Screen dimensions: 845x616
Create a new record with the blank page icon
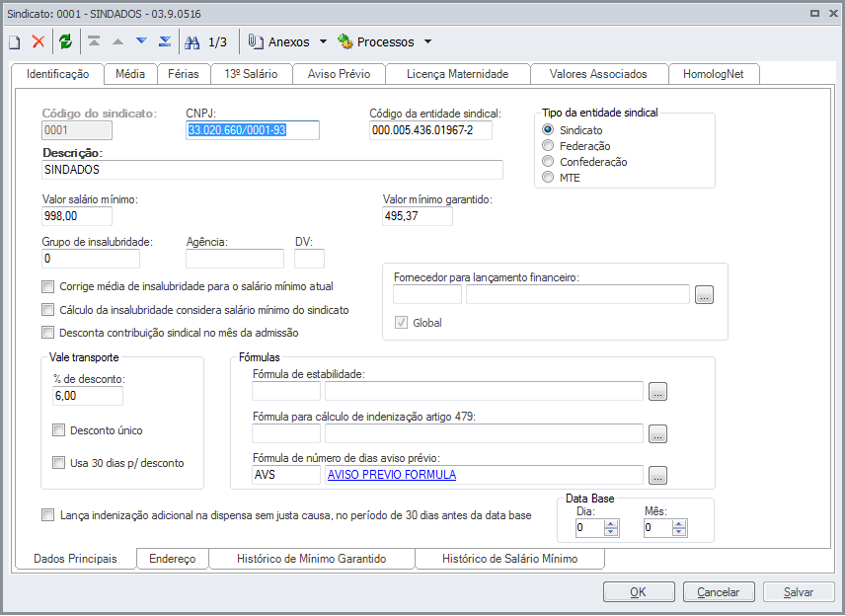(15, 42)
